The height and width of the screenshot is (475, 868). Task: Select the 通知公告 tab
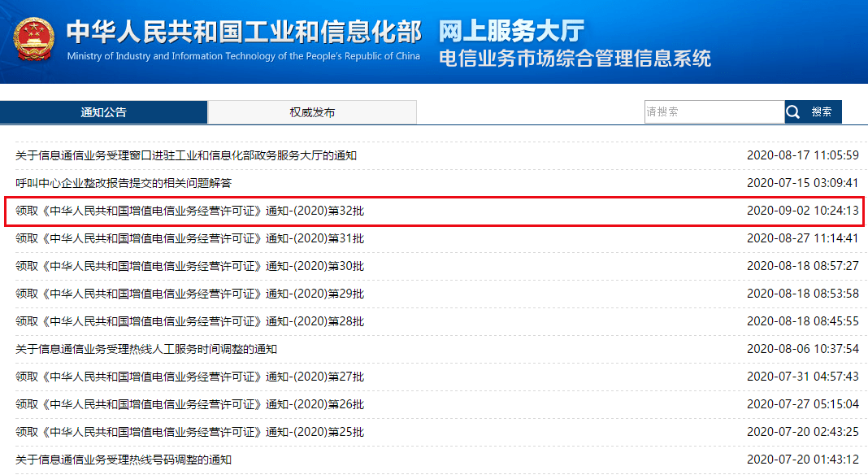click(103, 112)
